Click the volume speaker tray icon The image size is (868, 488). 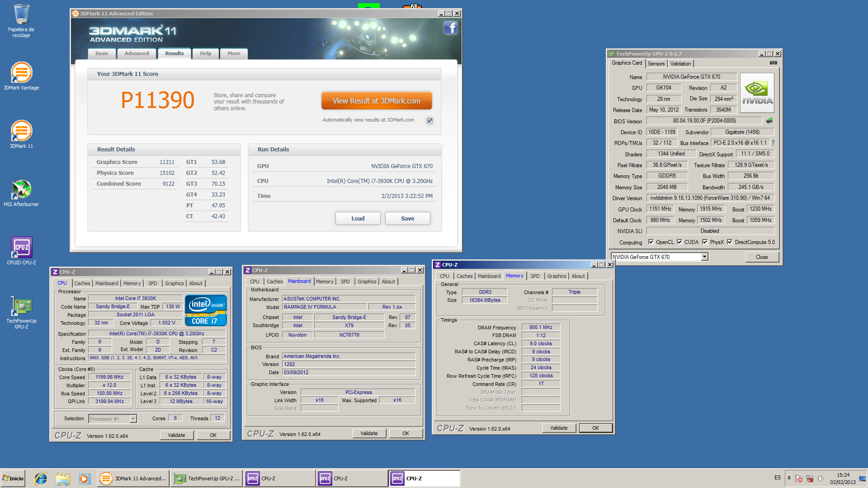[821, 479]
